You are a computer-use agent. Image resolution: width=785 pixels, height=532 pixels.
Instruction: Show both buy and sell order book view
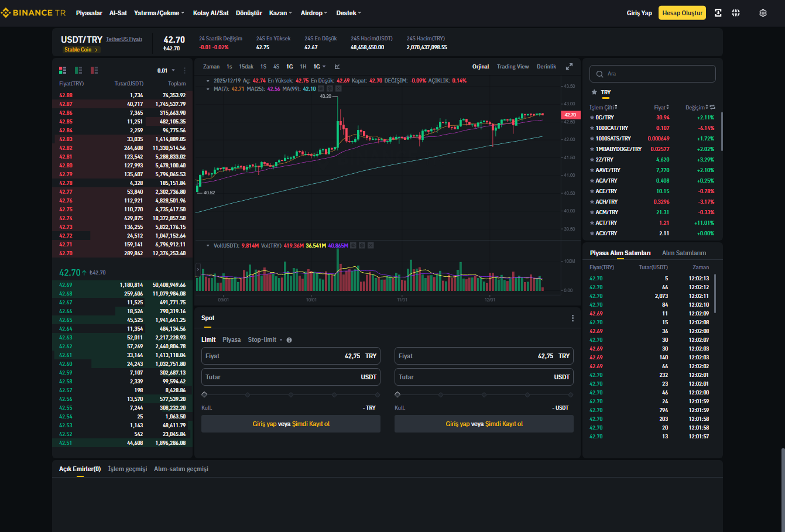click(63, 70)
